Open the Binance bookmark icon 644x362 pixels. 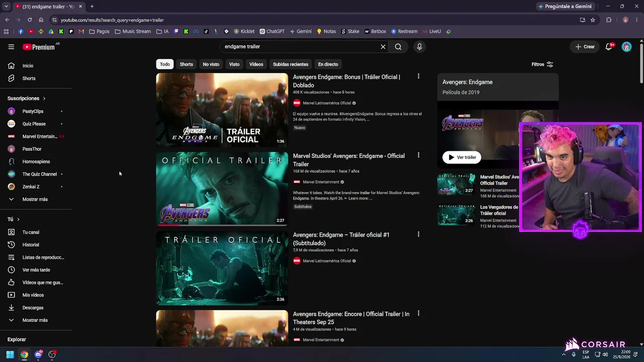click(x=41, y=31)
